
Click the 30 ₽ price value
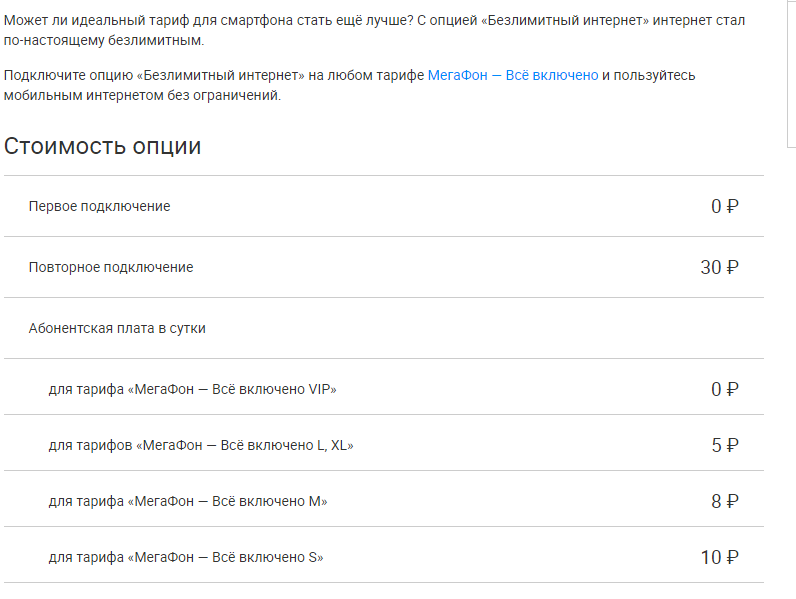719,267
